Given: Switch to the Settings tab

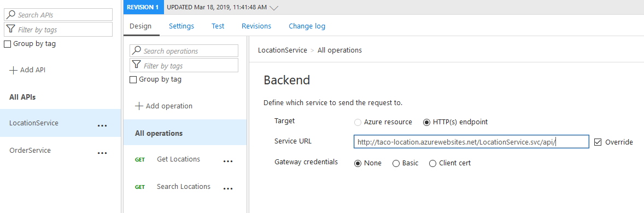Looking at the screenshot, I should coord(182,26).
